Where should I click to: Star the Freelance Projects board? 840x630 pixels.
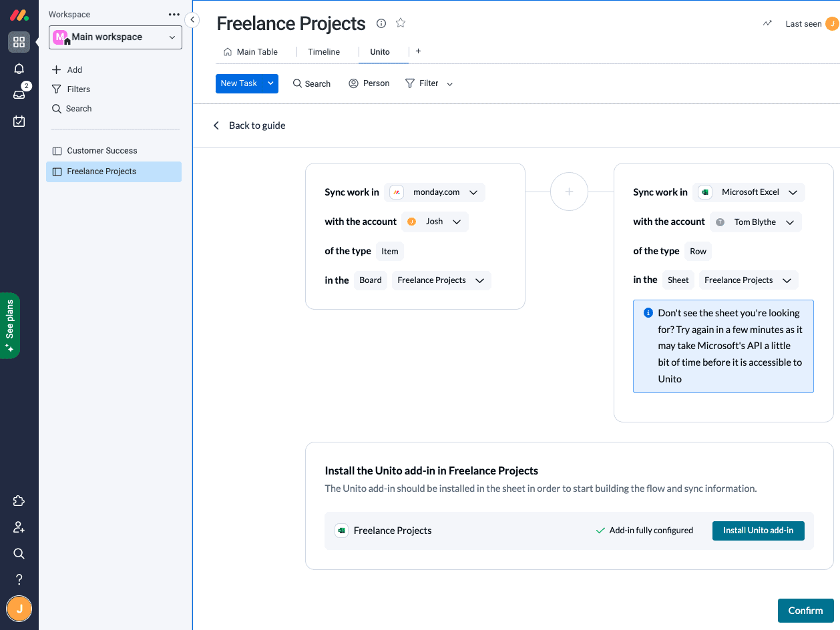pyautogui.click(x=401, y=23)
